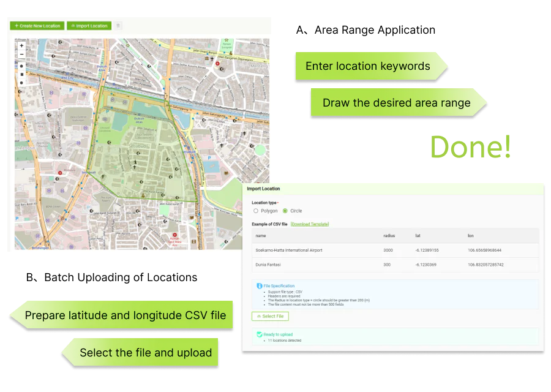
Task: Click the latitude value -6.1230369
Action: pos(426,265)
